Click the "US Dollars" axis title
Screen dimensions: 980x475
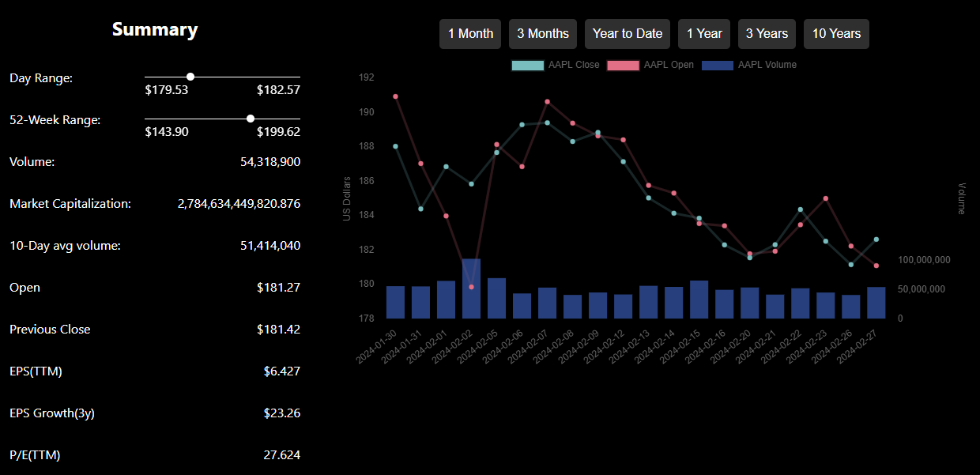(346, 198)
